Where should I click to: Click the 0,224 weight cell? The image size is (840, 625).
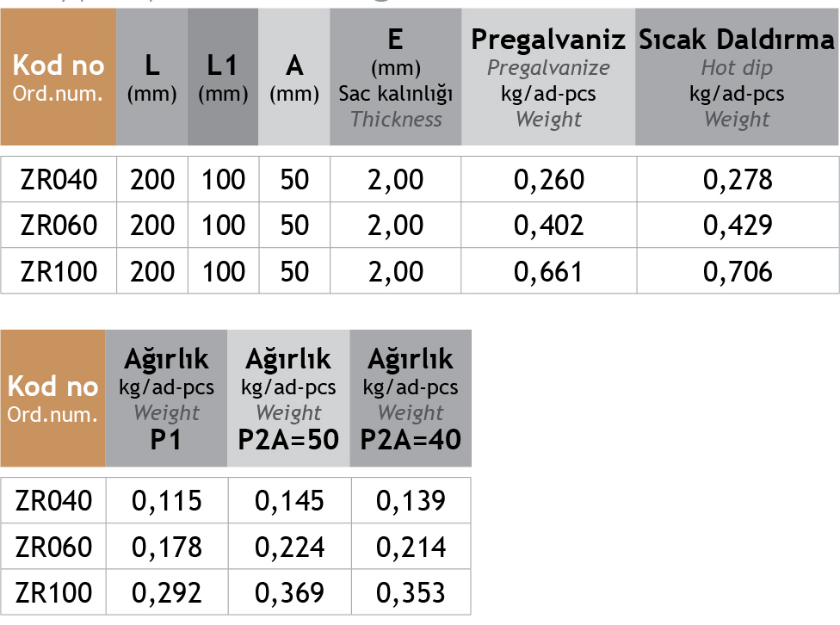tap(289, 547)
